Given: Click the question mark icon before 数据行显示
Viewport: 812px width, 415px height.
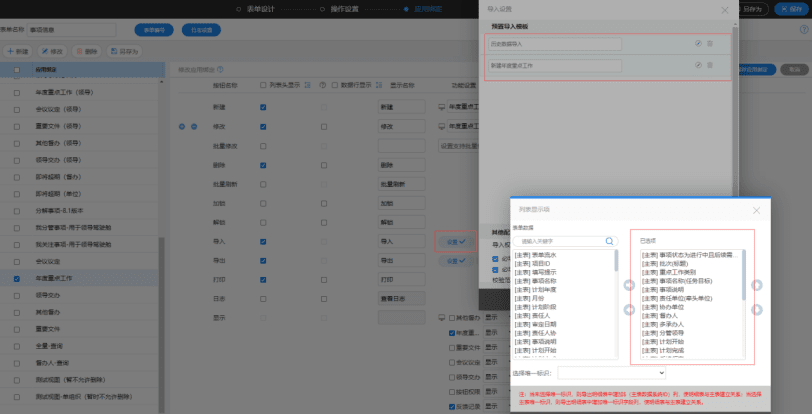Looking at the screenshot, I should coord(323,85).
